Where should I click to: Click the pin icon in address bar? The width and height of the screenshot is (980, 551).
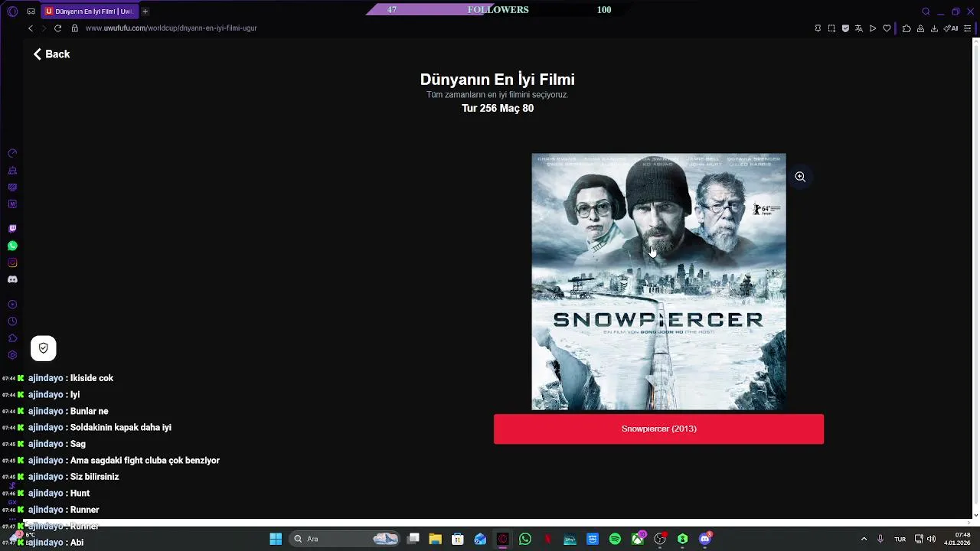pyautogui.click(x=818, y=28)
